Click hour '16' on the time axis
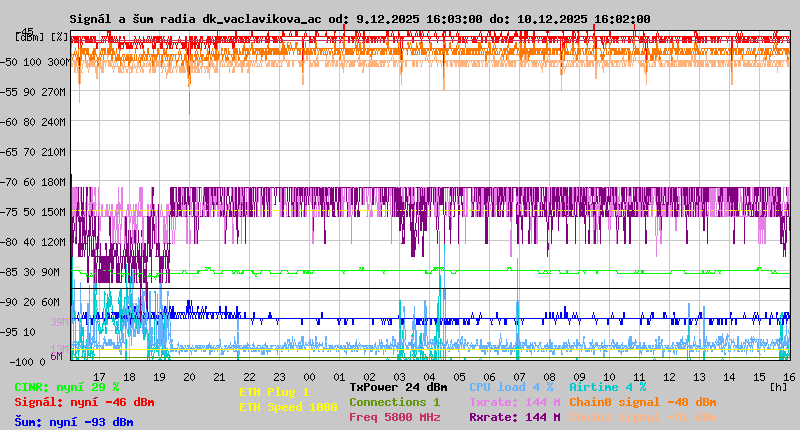 tap(789, 377)
